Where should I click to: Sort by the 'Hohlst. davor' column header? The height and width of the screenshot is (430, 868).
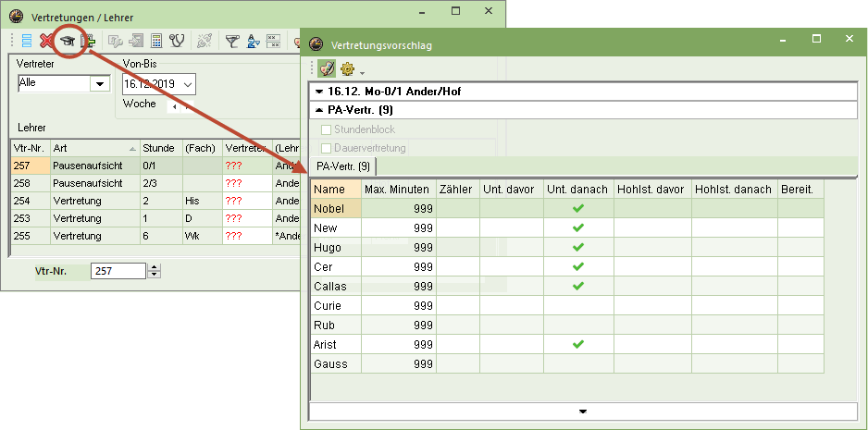[652, 190]
